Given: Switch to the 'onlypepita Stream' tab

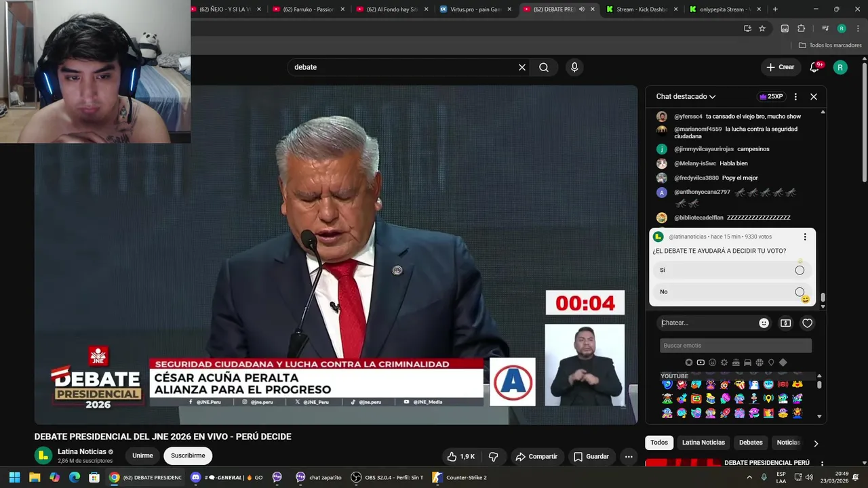Looking at the screenshot, I should 725,9.
